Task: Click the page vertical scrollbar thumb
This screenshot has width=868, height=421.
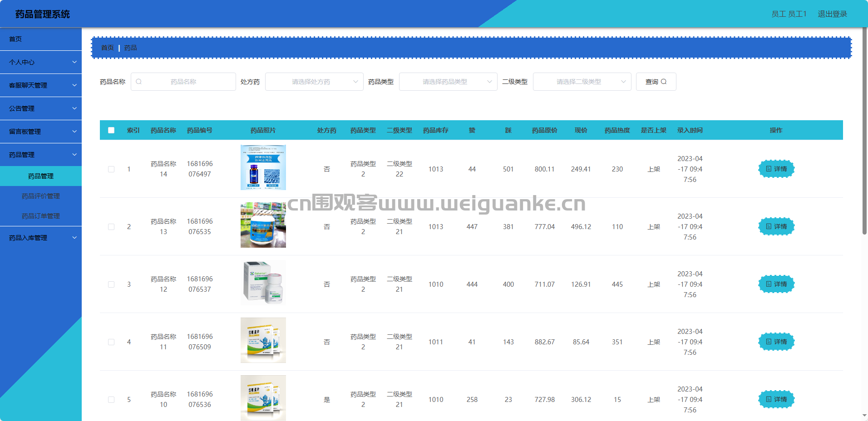Action: point(864,131)
